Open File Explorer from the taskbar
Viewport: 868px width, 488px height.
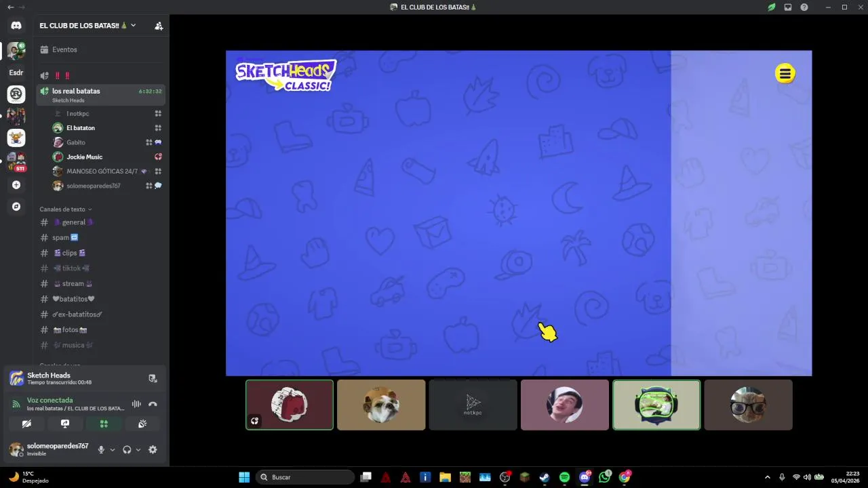tap(445, 477)
